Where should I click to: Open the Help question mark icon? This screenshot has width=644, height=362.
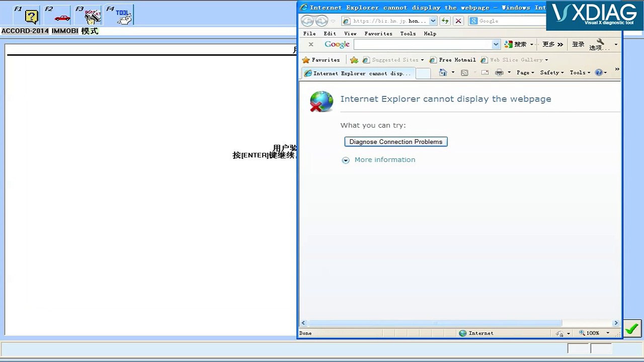599,73
